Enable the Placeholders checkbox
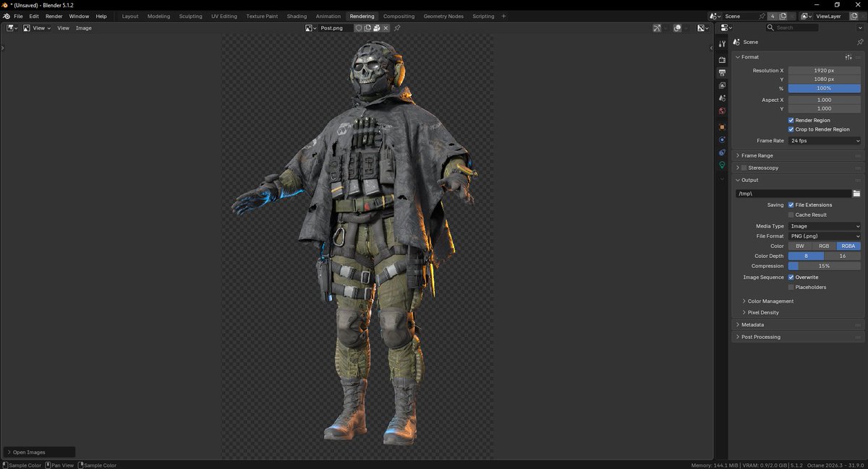This screenshot has height=469, width=868. (x=791, y=287)
